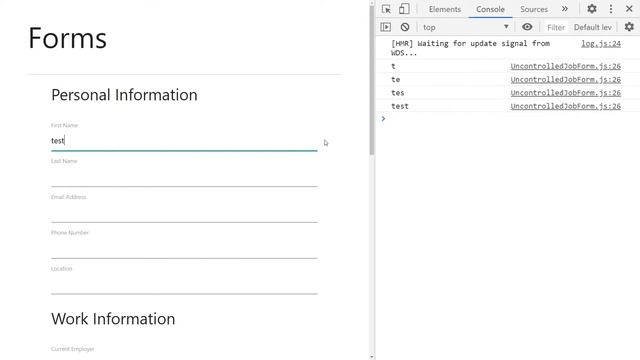Toggle the device toolbar icon
Viewport: 640px width, 360px height.
click(x=404, y=9)
